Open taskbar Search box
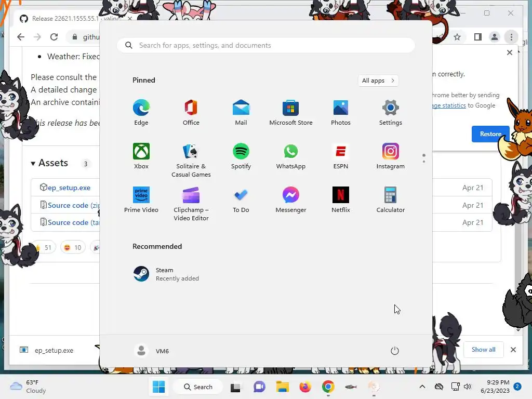Screen dimensions: 532x399 (198, 387)
